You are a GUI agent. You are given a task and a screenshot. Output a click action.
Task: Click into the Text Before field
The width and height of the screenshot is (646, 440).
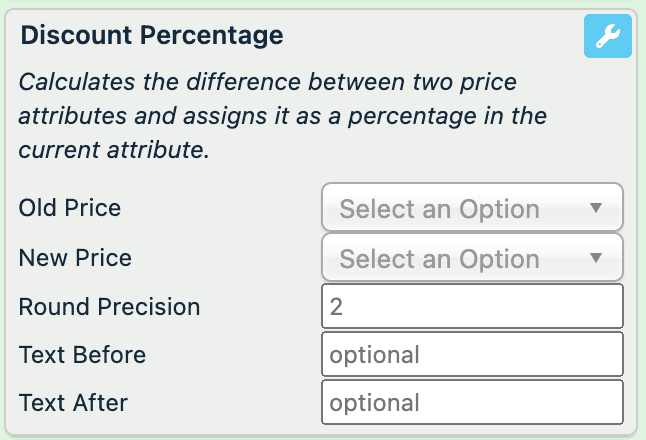tap(472, 354)
